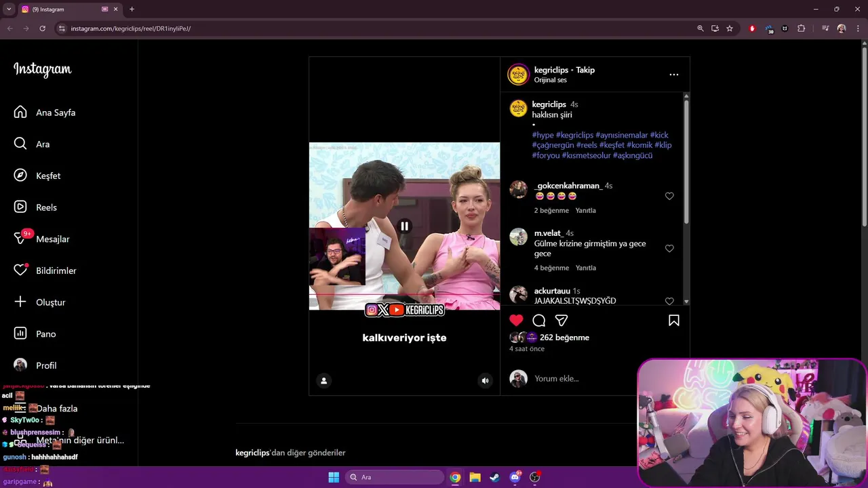
Task: Open the three-dot post options menu
Action: [x=673, y=75]
